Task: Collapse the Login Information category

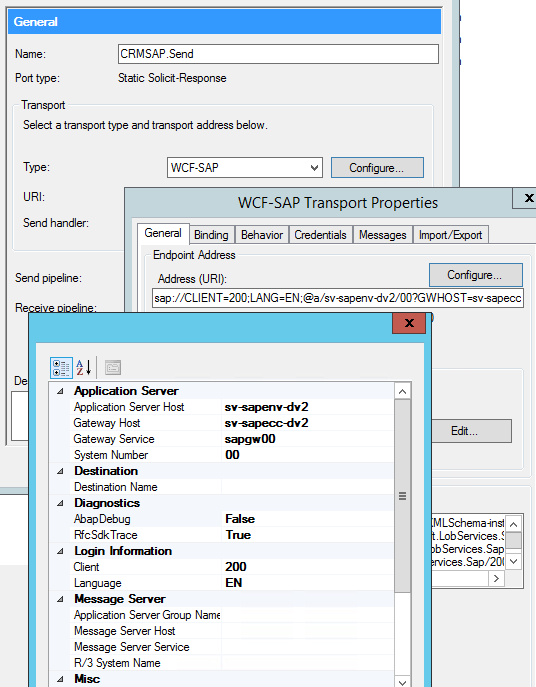Action: (x=60, y=551)
